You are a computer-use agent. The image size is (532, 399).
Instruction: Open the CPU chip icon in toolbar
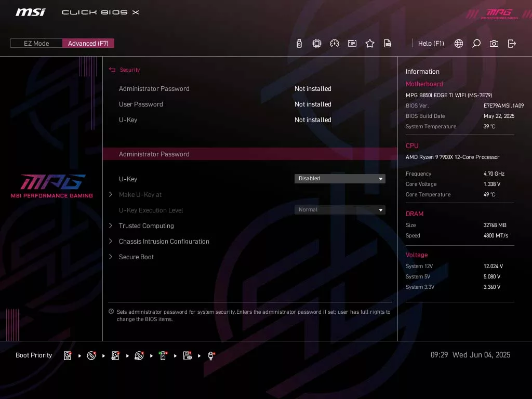pos(317,44)
